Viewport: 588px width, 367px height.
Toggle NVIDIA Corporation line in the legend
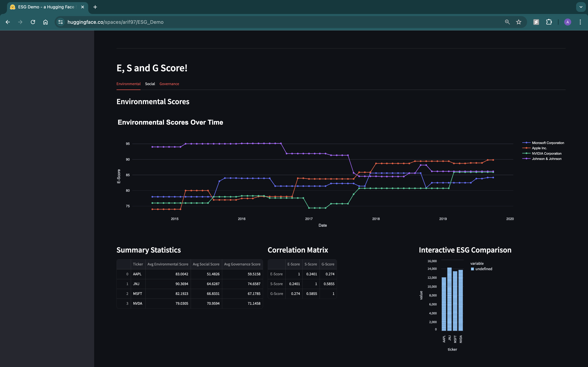[547, 153]
